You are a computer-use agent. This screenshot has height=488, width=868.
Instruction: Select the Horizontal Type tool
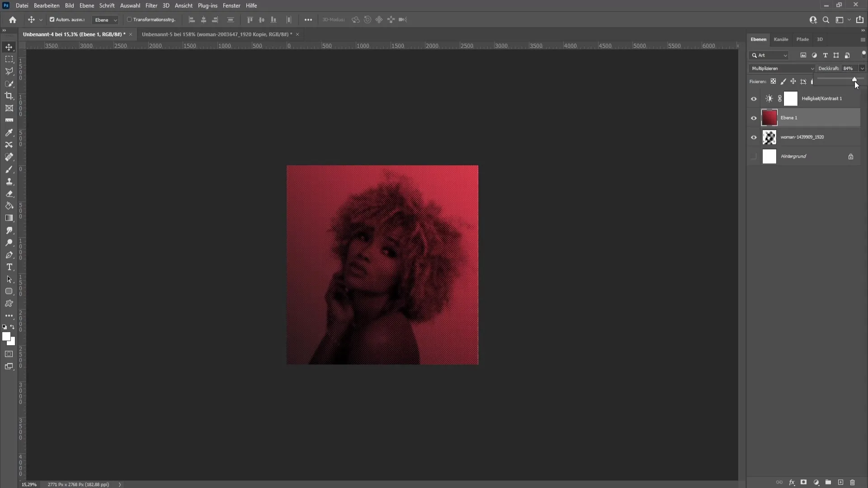click(9, 267)
